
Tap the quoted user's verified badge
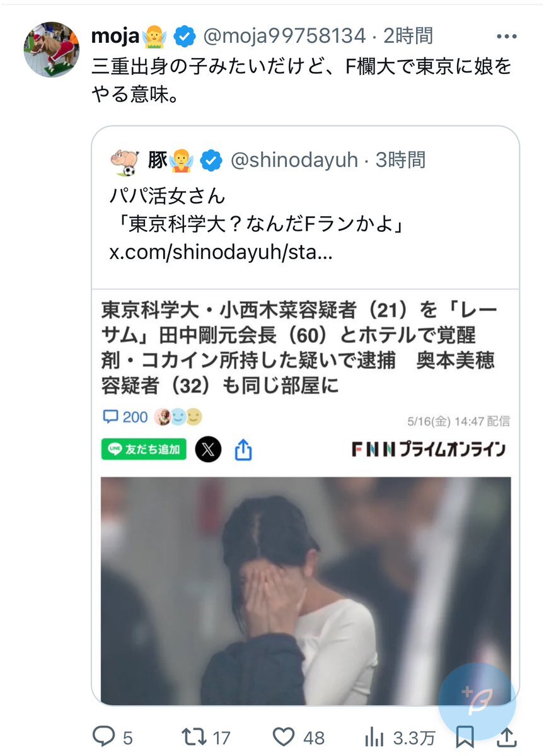(x=211, y=161)
